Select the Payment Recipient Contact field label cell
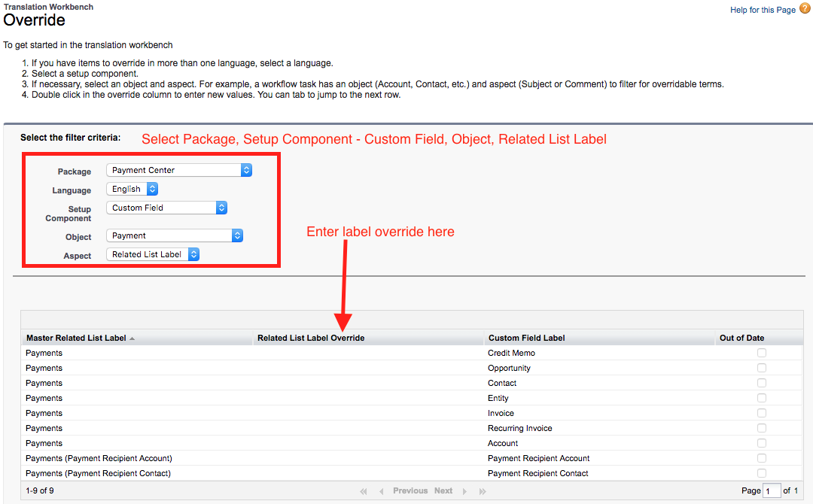Image resolution: width=813 pixels, height=504 pixels. 537,473
